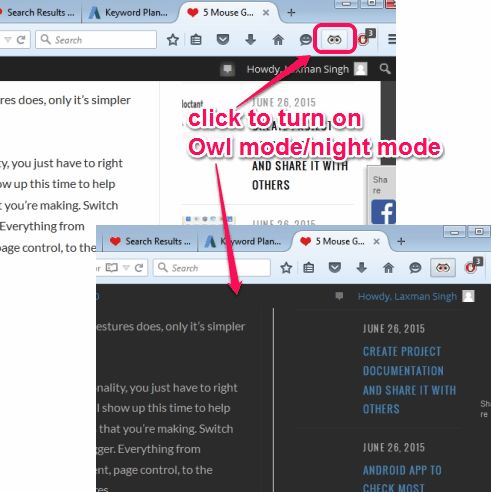Click bookmark star in bottom window toolbar

(286, 268)
